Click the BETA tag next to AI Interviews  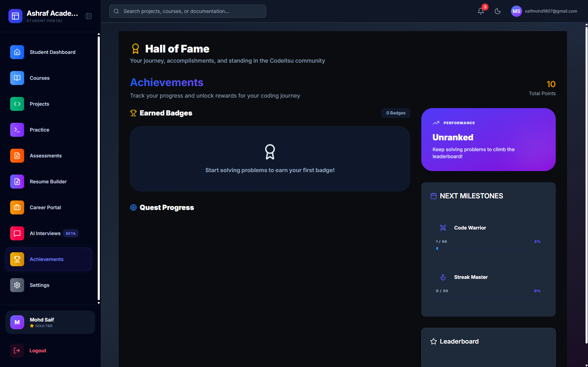tap(71, 233)
